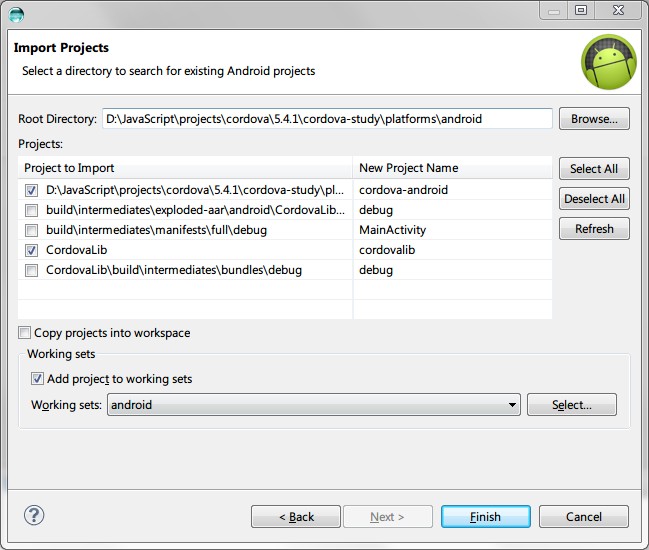Click the CordovaLib row label
The height and width of the screenshot is (550, 649).
click(x=77, y=250)
